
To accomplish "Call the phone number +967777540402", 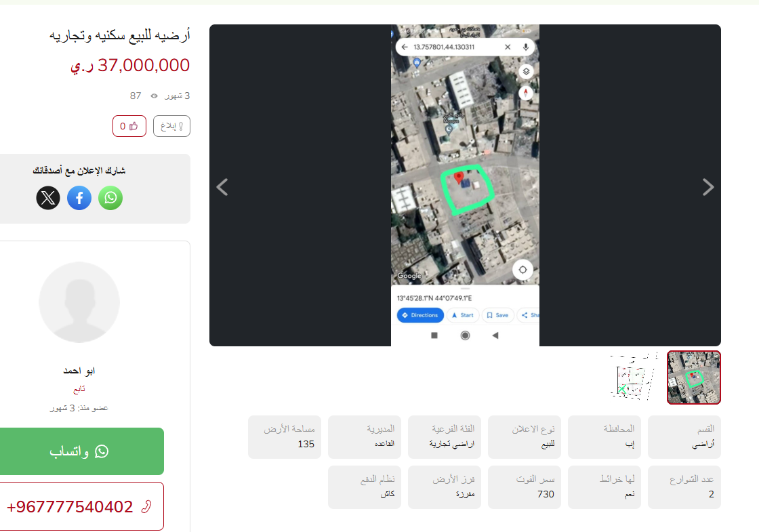I will click(x=80, y=506).
